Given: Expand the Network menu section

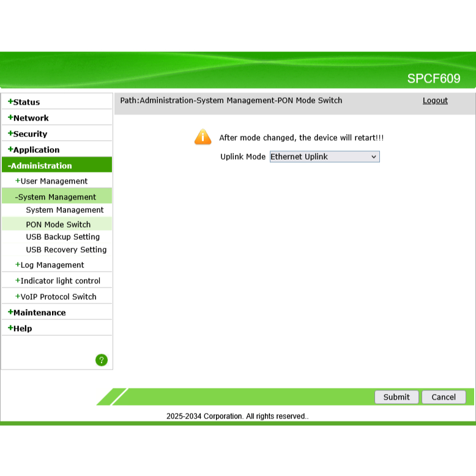Looking at the screenshot, I should pyautogui.click(x=31, y=118).
